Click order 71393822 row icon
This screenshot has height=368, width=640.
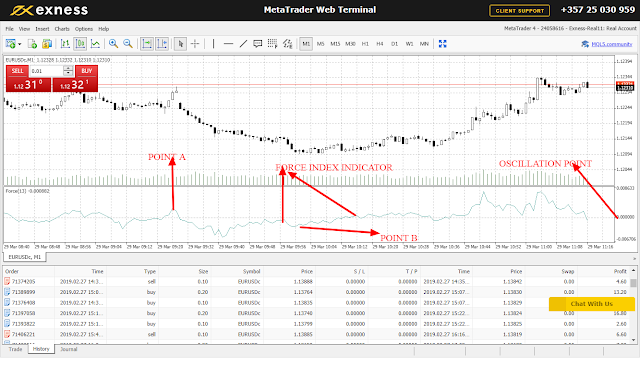7,324
